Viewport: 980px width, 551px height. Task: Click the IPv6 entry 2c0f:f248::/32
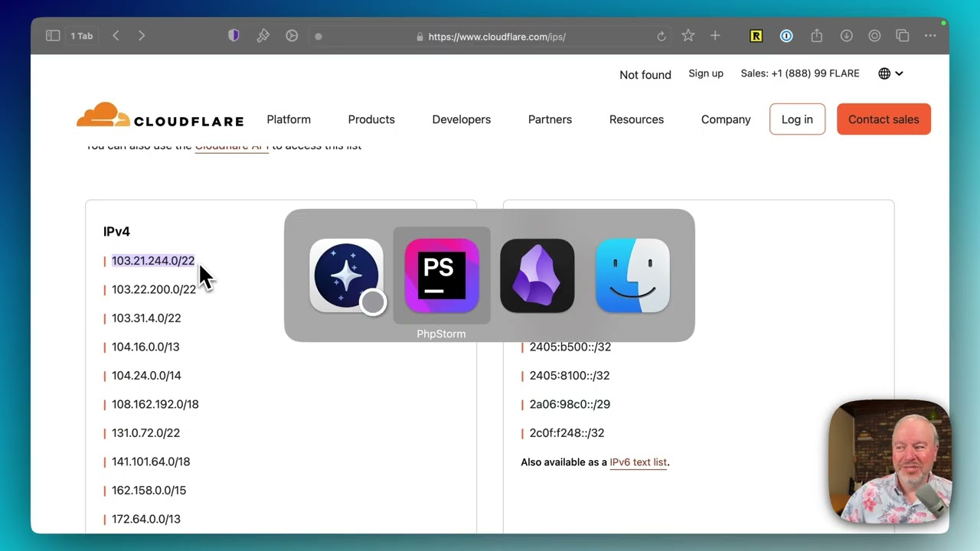click(567, 433)
